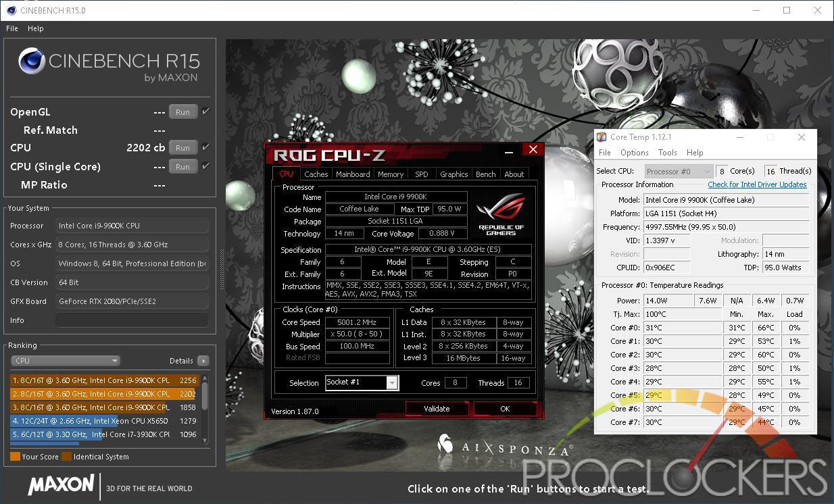Viewport: 834px width, 504px height.
Task: Toggle the CPU (Single Core) test checkbox
Action: pyautogui.click(x=205, y=166)
